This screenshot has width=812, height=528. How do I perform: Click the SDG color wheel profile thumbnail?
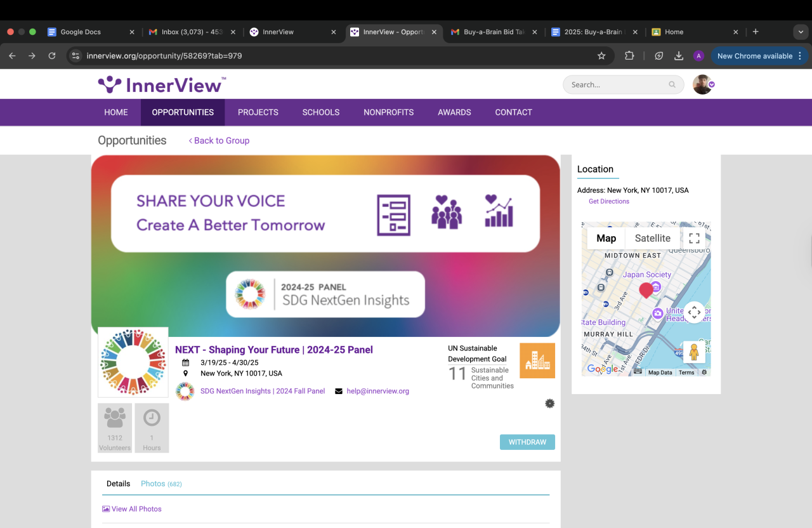[133, 362]
